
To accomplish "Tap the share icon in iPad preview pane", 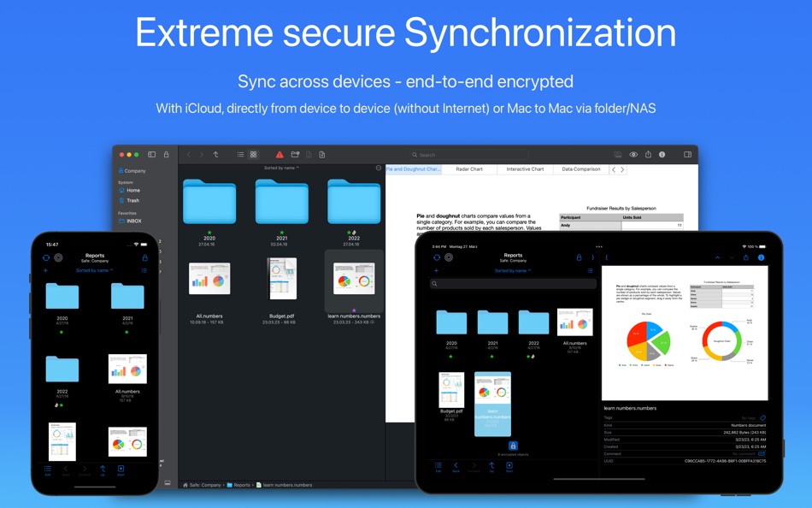I will tap(745, 257).
